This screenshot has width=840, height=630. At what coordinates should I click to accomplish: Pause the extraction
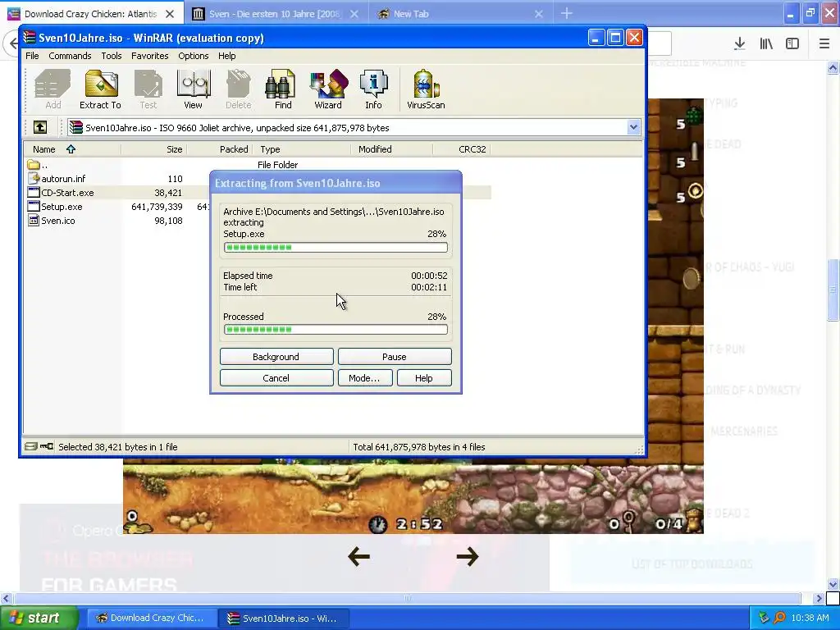coord(395,357)
